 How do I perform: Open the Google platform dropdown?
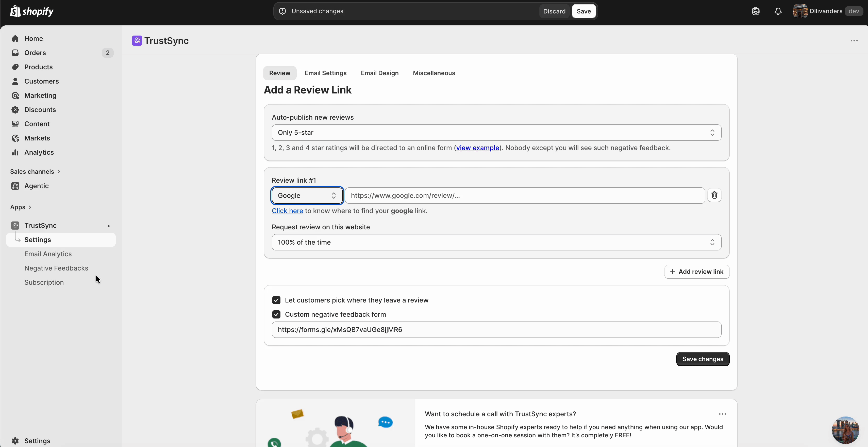coord(307,196)
